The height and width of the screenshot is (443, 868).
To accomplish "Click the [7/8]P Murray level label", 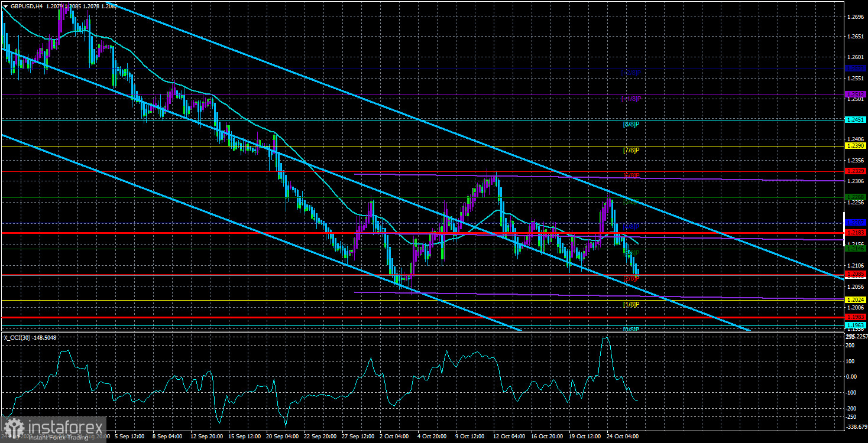I will [631, 150].
